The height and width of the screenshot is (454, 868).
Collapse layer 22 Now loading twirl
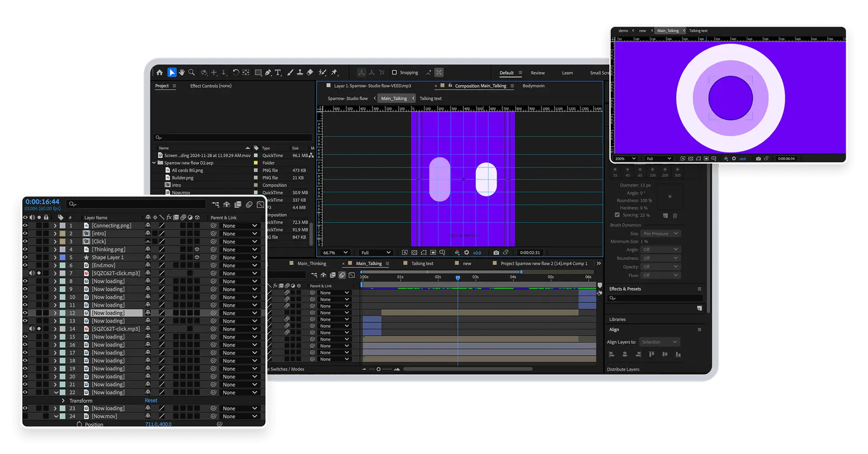[56, 392]
